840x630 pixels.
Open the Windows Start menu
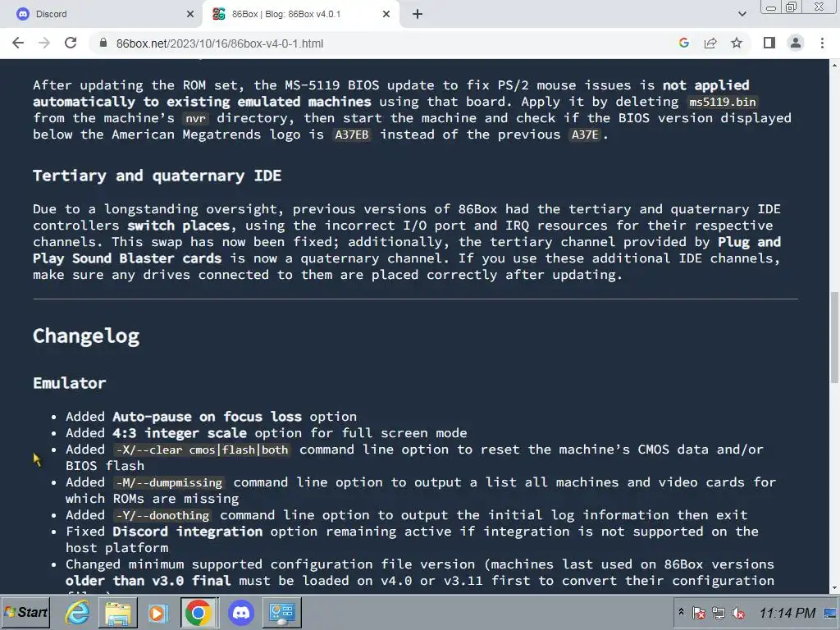point(25,612)
